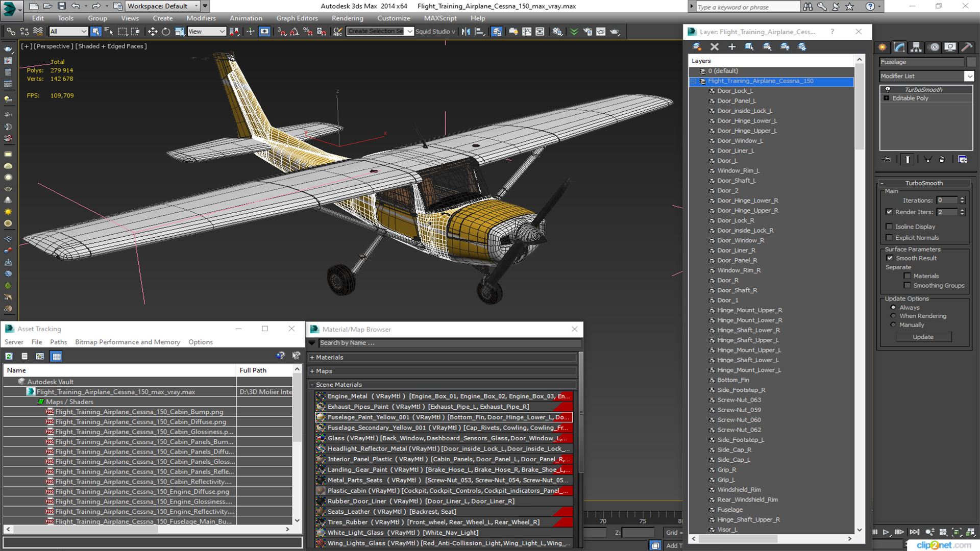Click the Undo arrow in title bar

pyautogui.click(x=76, y=6)
